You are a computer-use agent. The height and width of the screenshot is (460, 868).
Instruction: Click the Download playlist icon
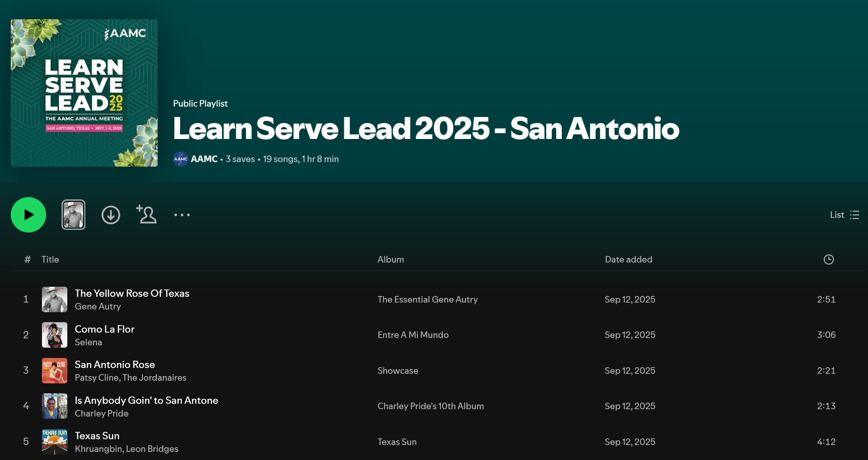[111, 215]
